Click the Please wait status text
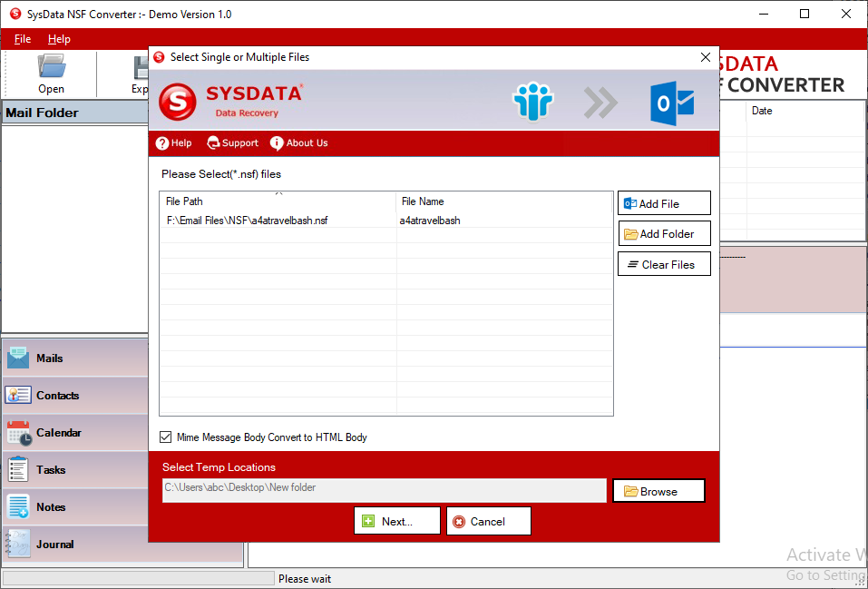868x589 pixels. point(305,578)
